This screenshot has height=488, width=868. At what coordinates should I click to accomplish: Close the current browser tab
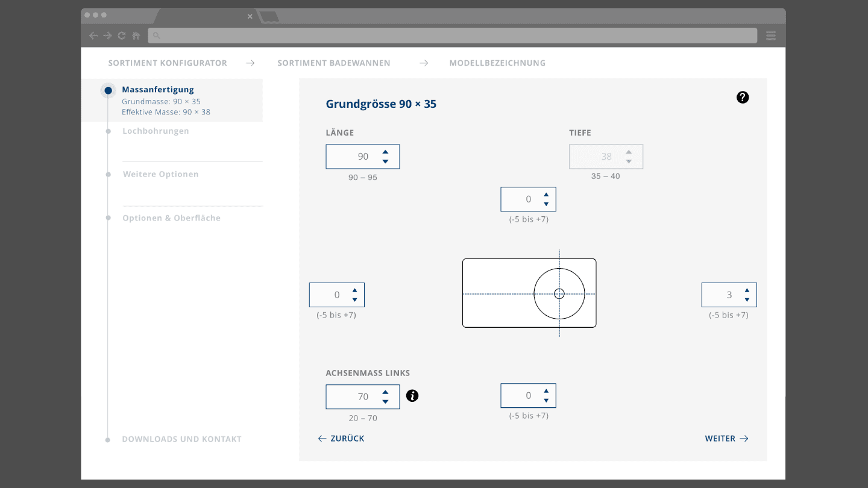click(250, 16)
